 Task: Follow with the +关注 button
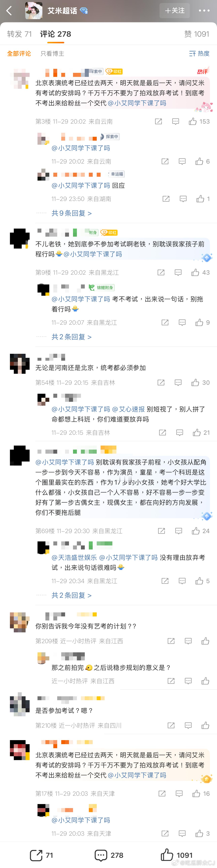[x=174, y=11]
